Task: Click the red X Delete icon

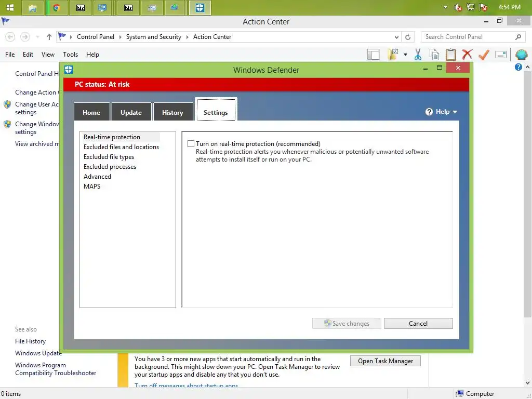Action: pyautogui.click(x=467, y=54)
